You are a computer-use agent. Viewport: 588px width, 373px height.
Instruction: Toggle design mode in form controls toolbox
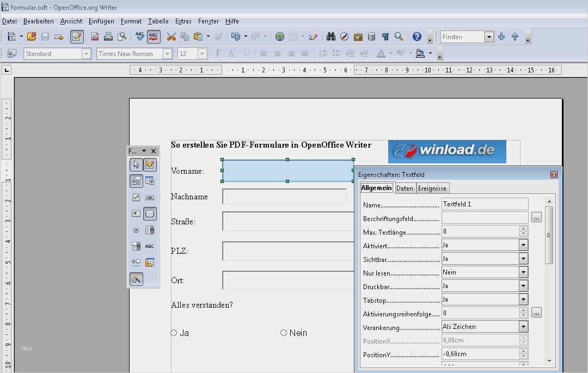point(150,164)
